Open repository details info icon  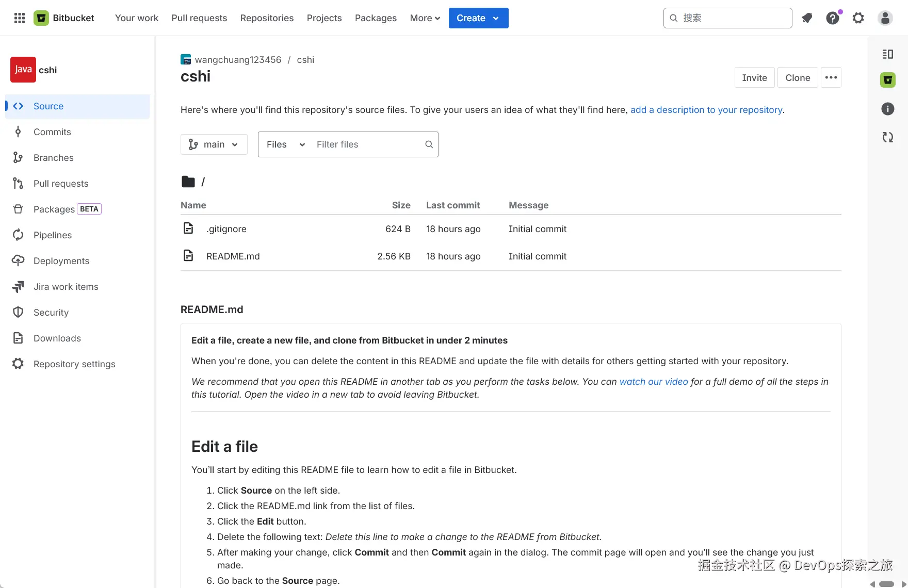[x=887, y=109]
